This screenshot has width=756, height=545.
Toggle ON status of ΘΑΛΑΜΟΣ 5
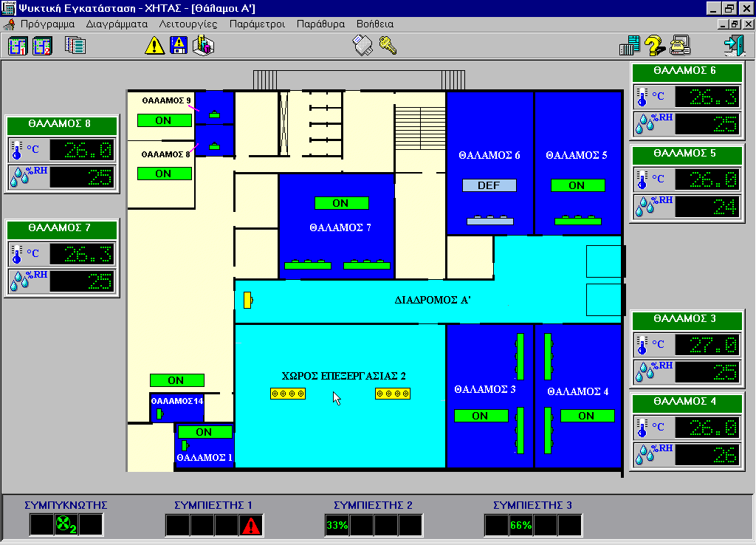(577, 185)
